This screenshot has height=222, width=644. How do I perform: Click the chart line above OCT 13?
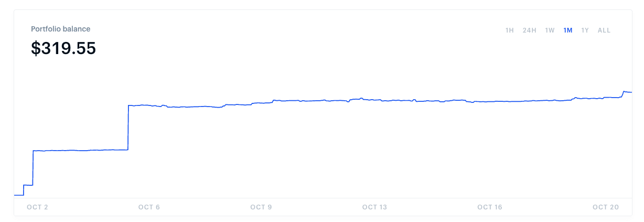tap(374, 100)
